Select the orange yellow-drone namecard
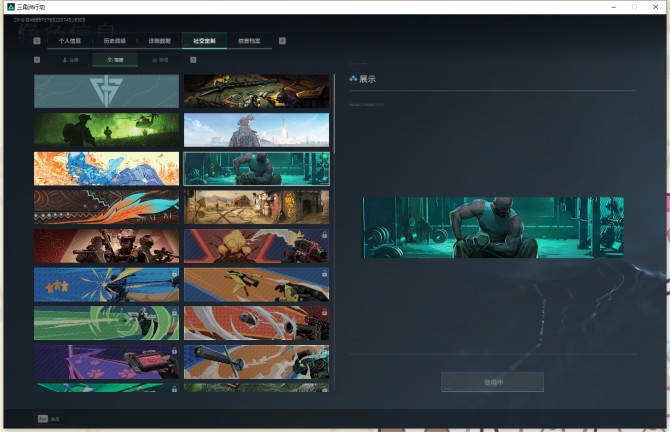This screenshot has width=670, height=432. coord(256,285)
